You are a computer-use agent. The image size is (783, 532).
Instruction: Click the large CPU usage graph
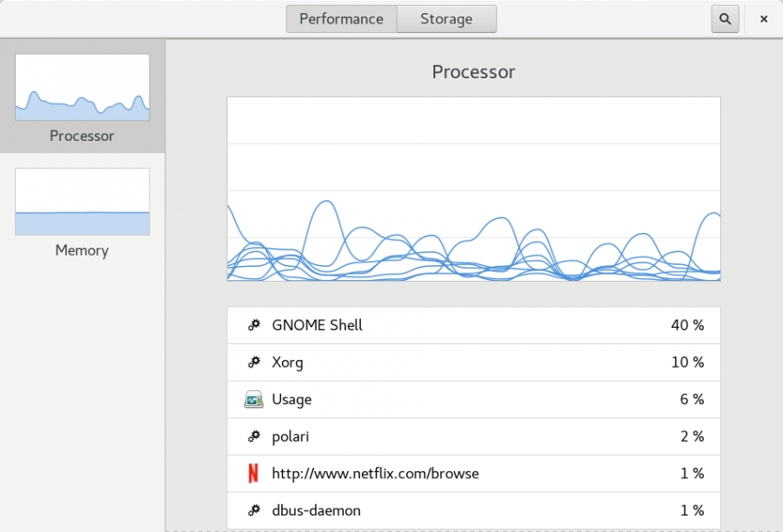(473, 189)
